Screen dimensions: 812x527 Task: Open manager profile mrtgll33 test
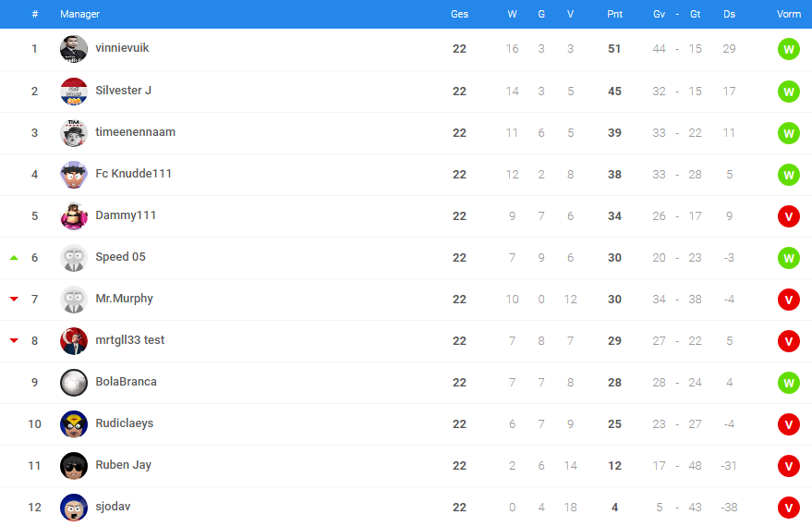coord(129,340)
